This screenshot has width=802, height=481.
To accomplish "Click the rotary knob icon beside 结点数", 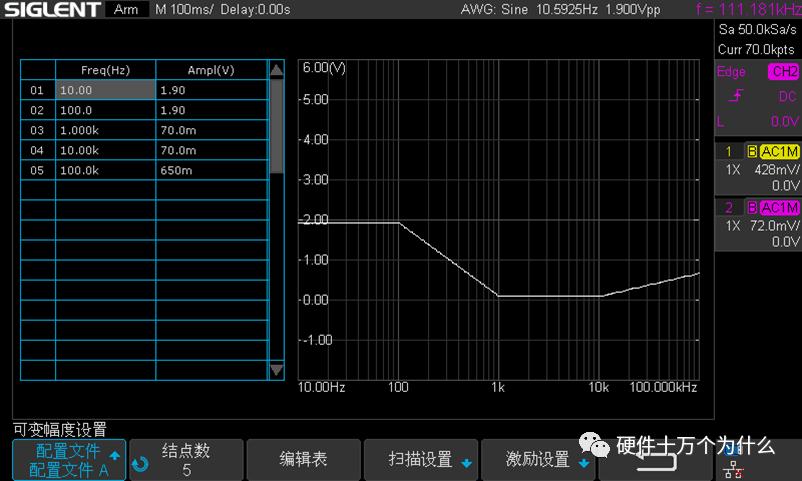I will tap(140, 464).
